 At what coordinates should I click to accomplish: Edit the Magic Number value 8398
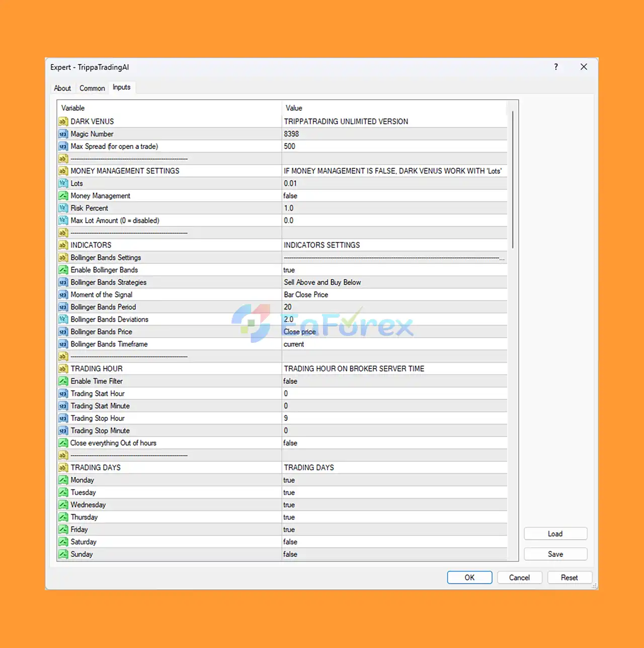pos(394,134)
